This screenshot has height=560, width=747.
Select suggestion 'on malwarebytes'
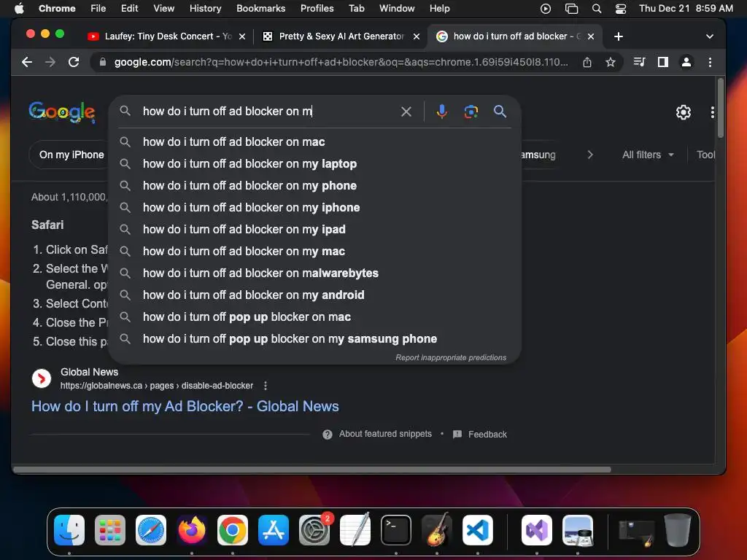click(x=314, y=273)
